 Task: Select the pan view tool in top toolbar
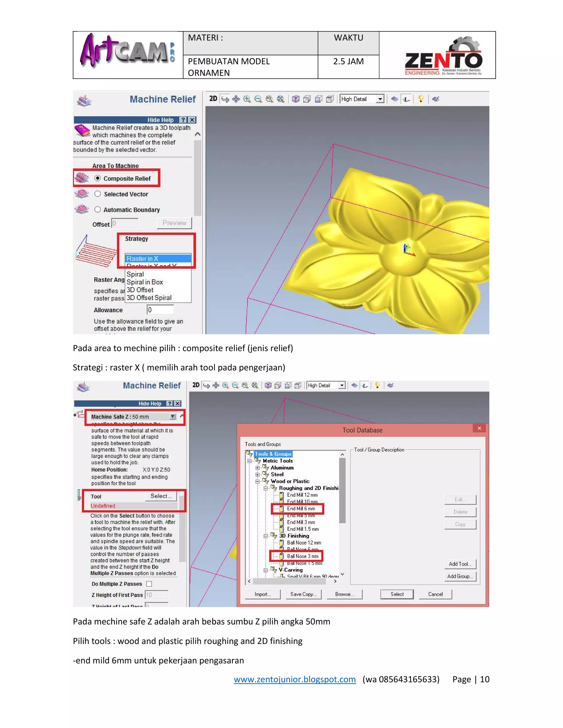point(236,99)
